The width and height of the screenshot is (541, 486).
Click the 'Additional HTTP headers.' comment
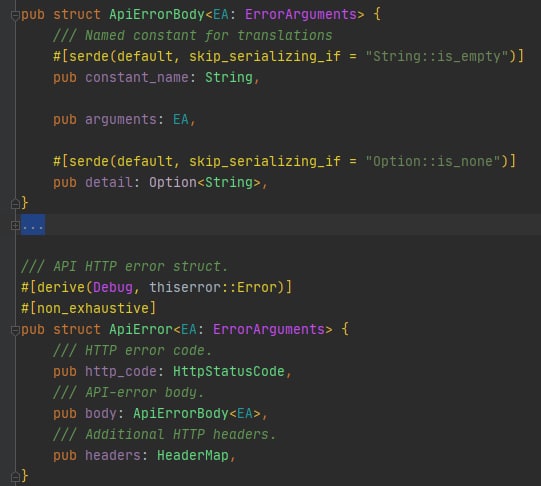coord(165,435)
